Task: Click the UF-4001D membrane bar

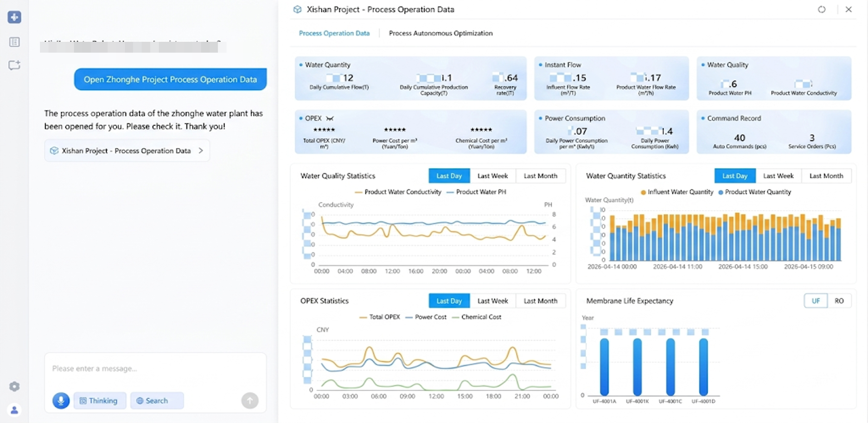Action: click(x=704, y=367)
